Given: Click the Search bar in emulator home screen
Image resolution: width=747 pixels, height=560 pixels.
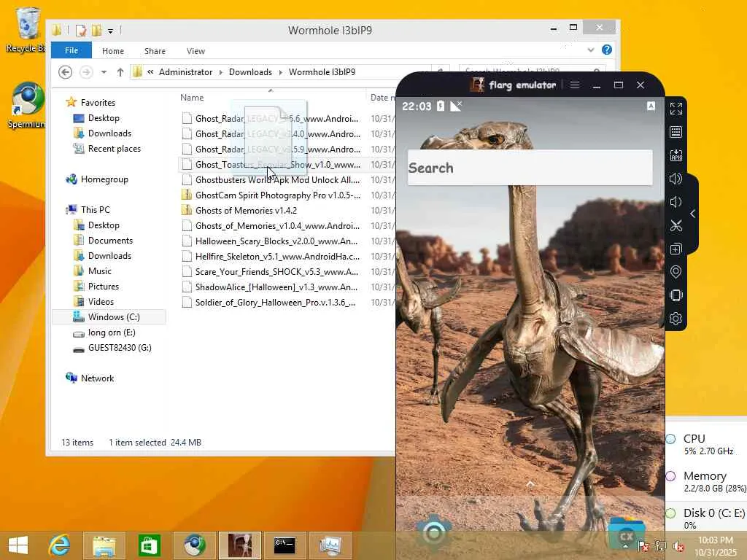Looking at the screenshot, I should point(530,168).
